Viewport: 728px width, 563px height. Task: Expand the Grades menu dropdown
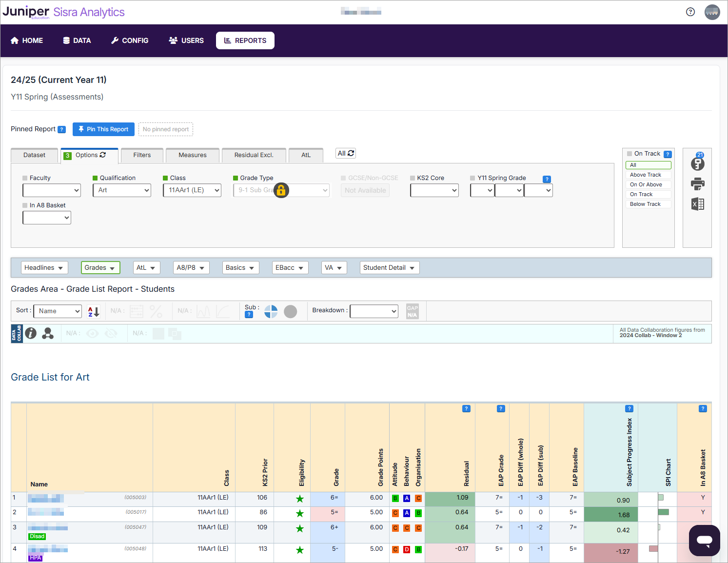[x=100, y=267]
